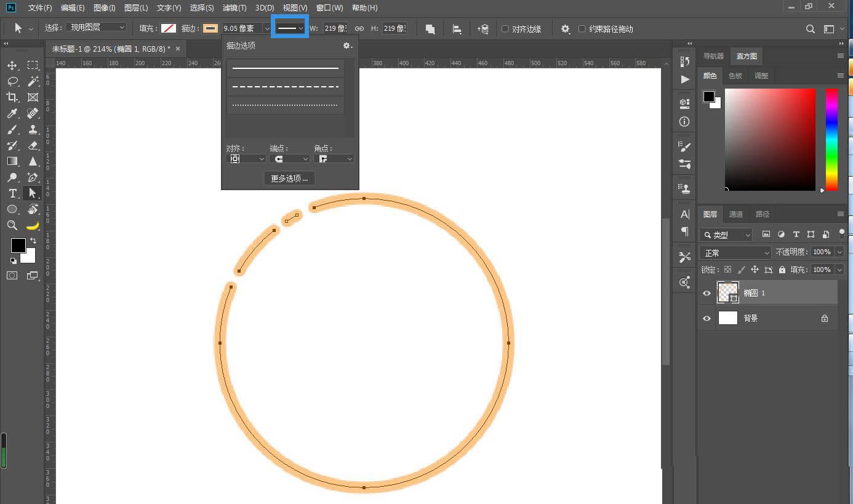The image size is (853, 504).
Task: Hide the 背景 layer
Action: click(707, 318)
